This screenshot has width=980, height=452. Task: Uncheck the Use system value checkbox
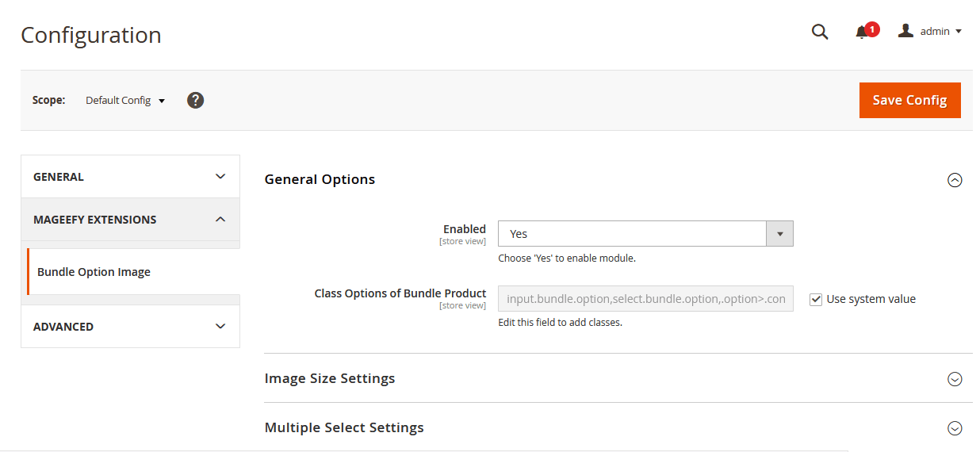click(816, 300)
